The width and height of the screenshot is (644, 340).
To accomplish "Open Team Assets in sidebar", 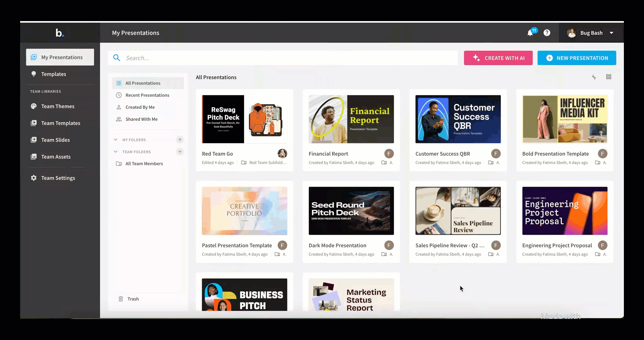I will tap(60, 157).
